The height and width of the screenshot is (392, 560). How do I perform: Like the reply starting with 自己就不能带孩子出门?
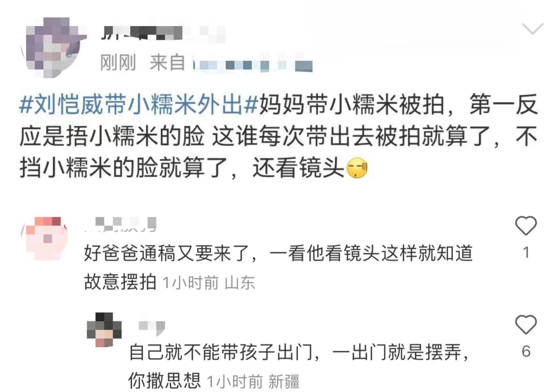coord(526,324)
